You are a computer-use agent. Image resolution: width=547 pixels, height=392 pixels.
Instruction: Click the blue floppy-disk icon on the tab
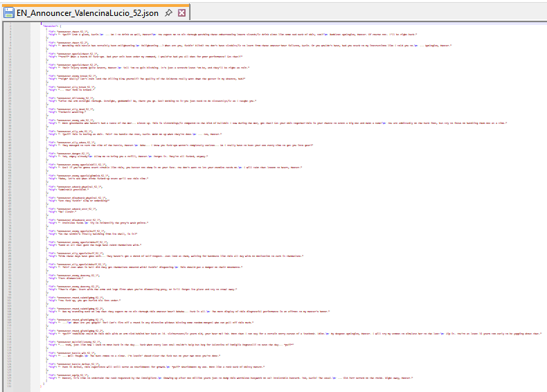click(9, 13)
